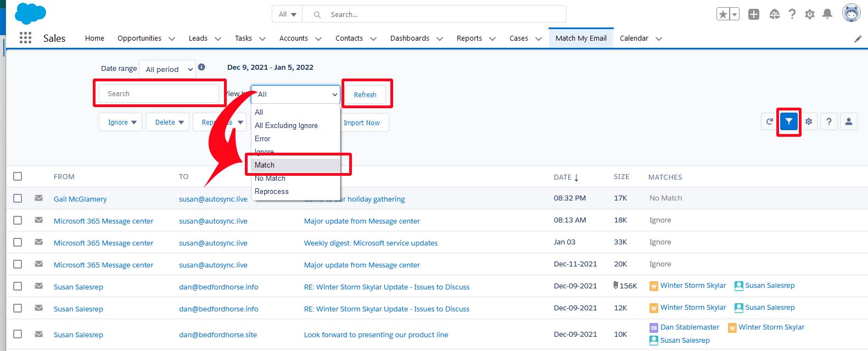This screenshot has height=351, width=868.
Task: Open the Ignore dropdown button
Action: click(121, 122)
